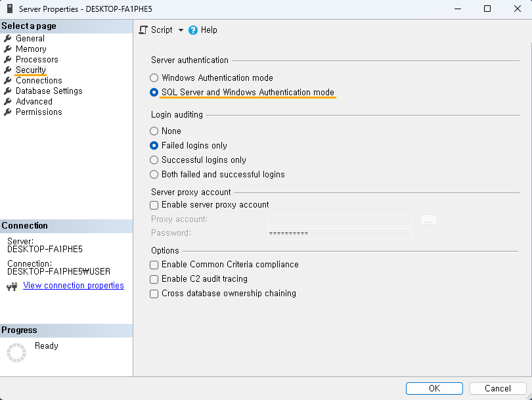Toggle Cross database ownership chaining
The width and height of the screenshot is (532, 400).
point(154,294)
